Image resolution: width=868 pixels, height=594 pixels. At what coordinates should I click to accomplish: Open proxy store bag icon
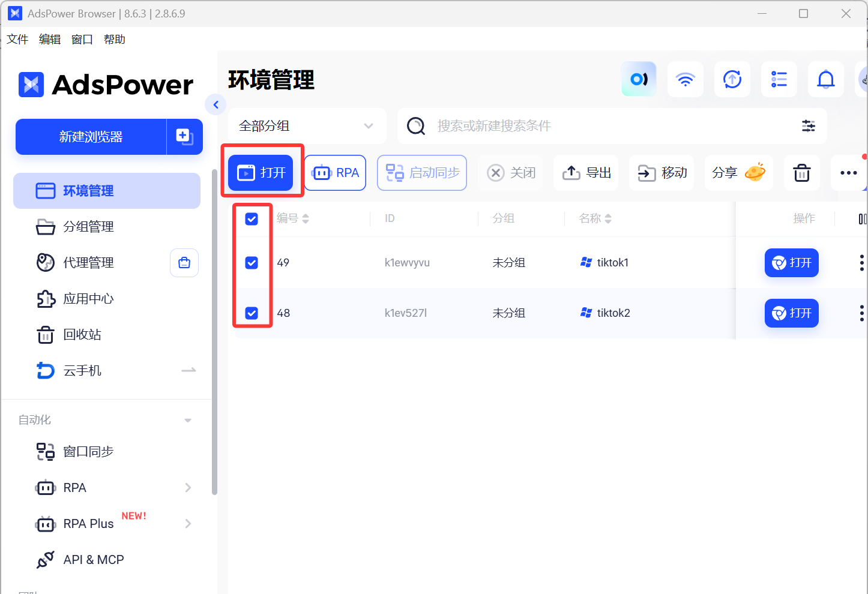[184, 263]
